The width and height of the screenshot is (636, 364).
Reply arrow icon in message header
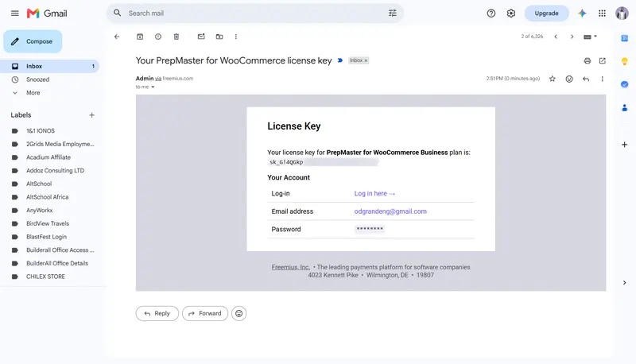pyautogui.click(x=586, y=79)
